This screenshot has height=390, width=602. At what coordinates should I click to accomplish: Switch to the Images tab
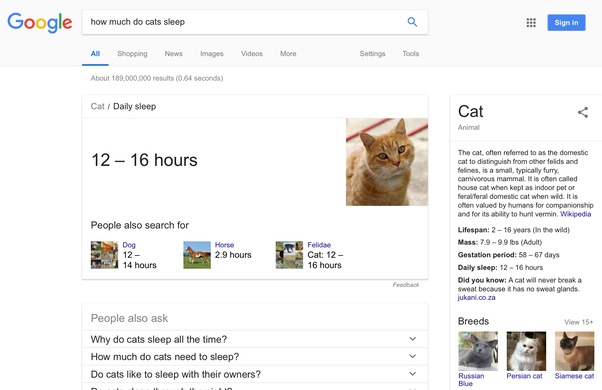click(212, 54)
